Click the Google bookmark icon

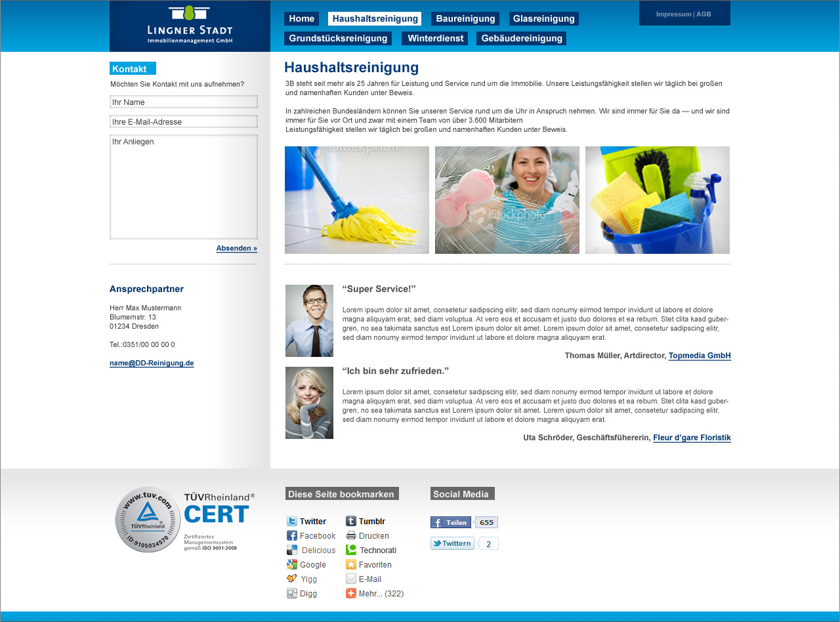click(x=292, y=565)
